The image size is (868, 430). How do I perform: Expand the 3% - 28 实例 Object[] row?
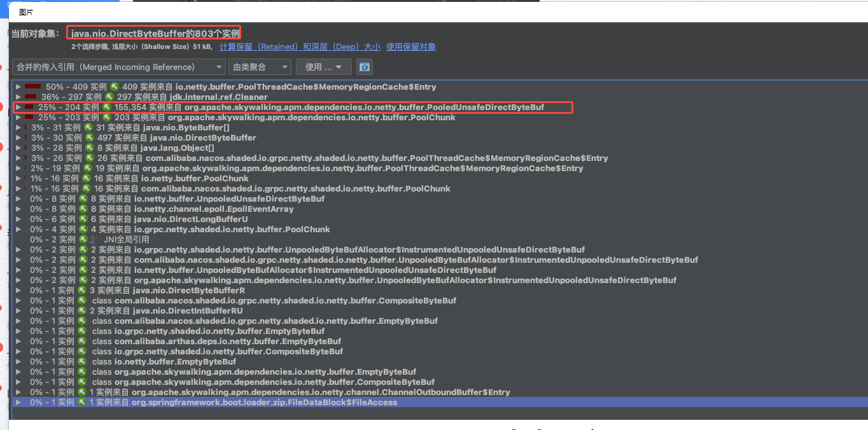click(x=18, y=148)
